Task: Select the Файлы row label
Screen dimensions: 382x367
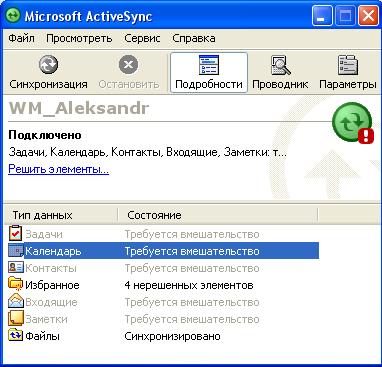Action: tap(42, 336)
